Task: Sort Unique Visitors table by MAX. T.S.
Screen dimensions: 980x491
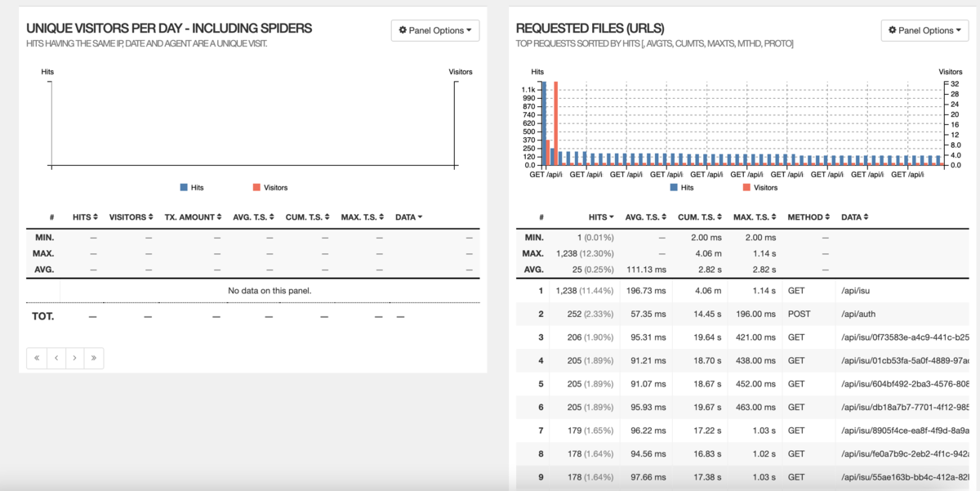Action: (x=363, y=217)
